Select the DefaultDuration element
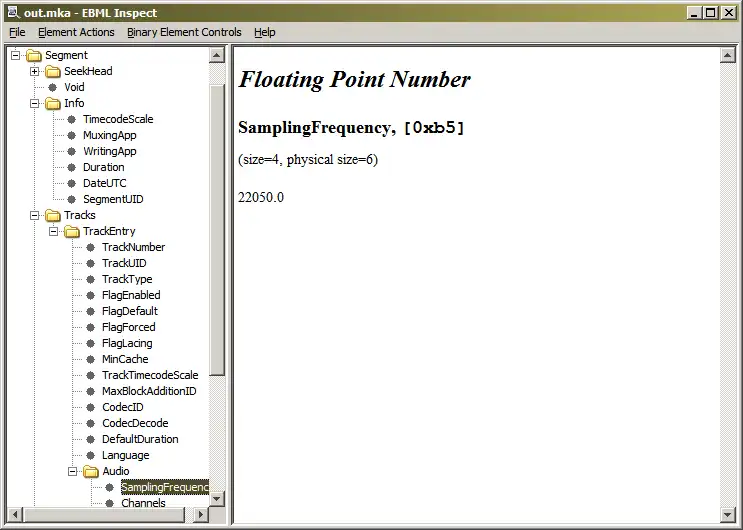This screenshot has width=743, height=530. [140, 439]
